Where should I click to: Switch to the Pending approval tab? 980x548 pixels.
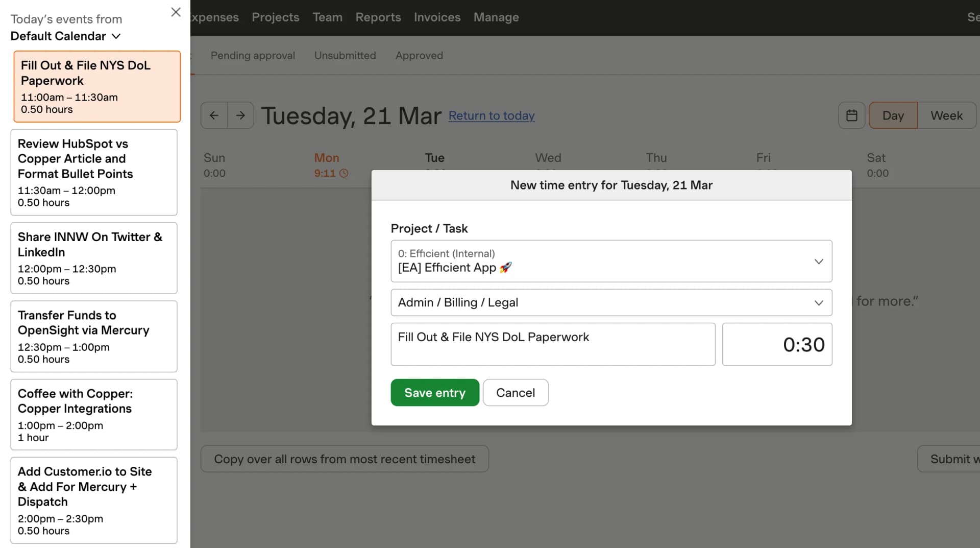pyautogui.click(x=253, y=56)
